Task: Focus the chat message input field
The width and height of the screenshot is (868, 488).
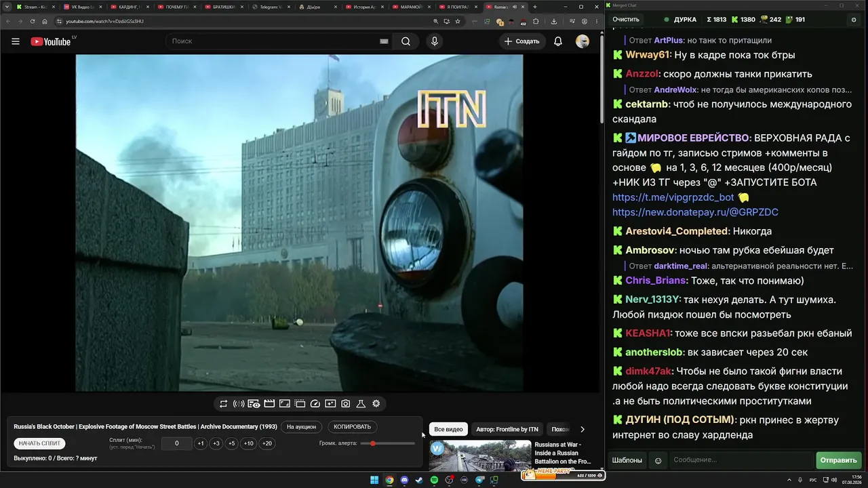Action: 741,460
